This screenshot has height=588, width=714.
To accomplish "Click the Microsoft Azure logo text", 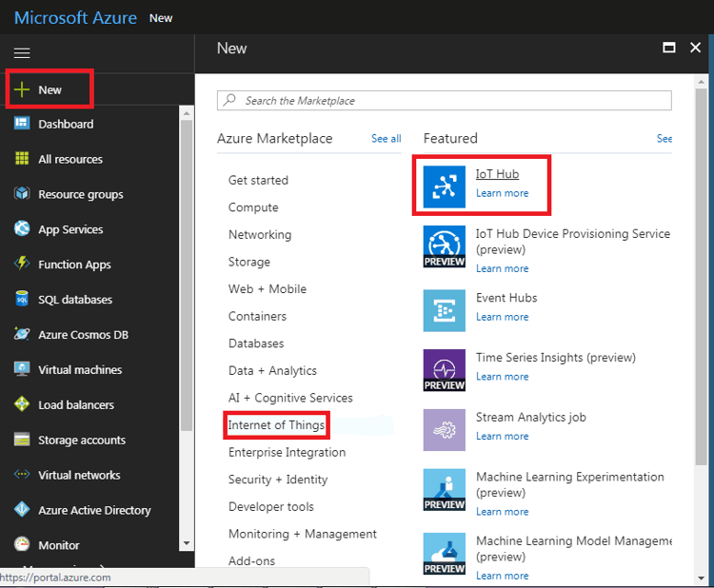I will coord(75,18).
